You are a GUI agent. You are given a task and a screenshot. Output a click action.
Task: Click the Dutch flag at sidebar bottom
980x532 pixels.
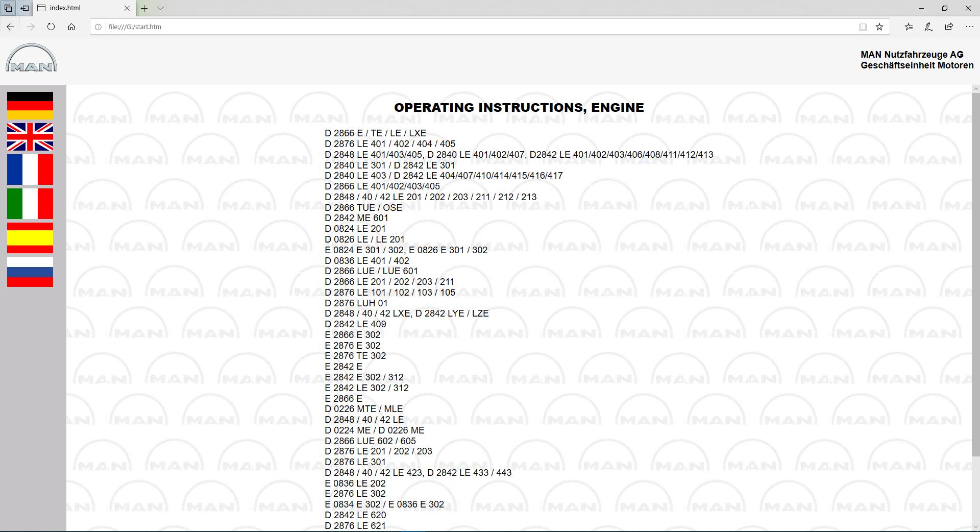pos(30,271)
